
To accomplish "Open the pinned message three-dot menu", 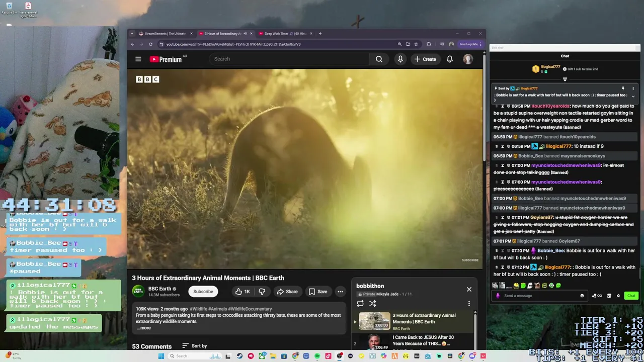I will 633,88.
